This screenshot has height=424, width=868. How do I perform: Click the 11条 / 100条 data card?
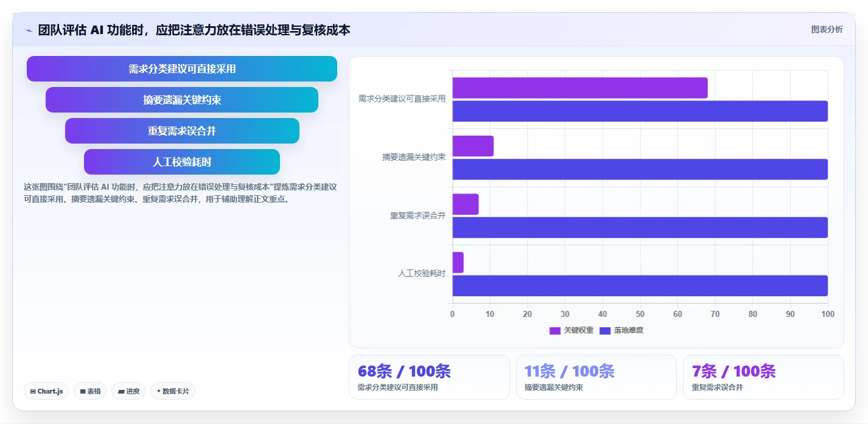pyautogui.click(x=597, y=377)
